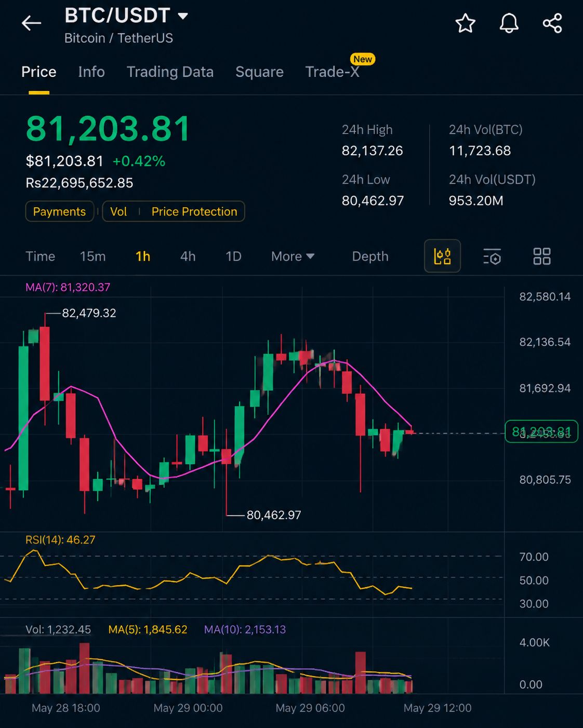Tap the 24h High value 82,137.26
The height and width of the screenshot is (728, 583).
(x=372, y=151)
